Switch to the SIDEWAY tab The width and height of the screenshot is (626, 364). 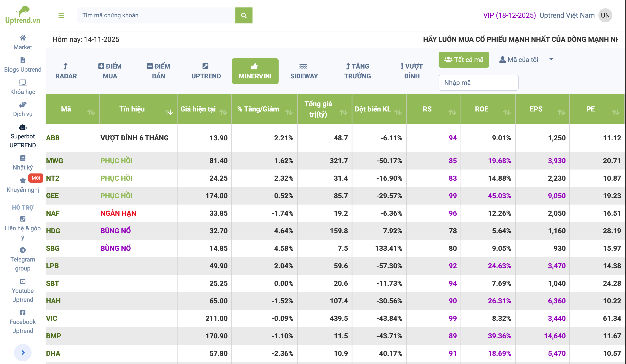pos(304,71)
